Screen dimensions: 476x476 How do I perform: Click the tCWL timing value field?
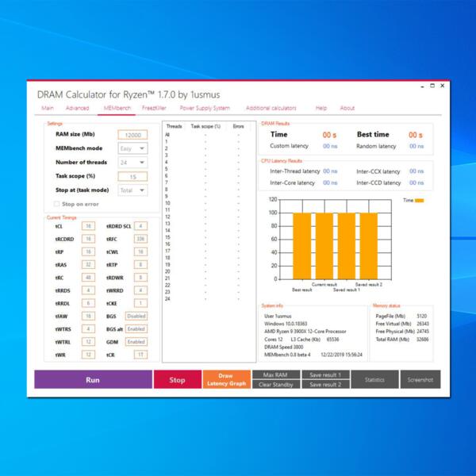point(140,251)
